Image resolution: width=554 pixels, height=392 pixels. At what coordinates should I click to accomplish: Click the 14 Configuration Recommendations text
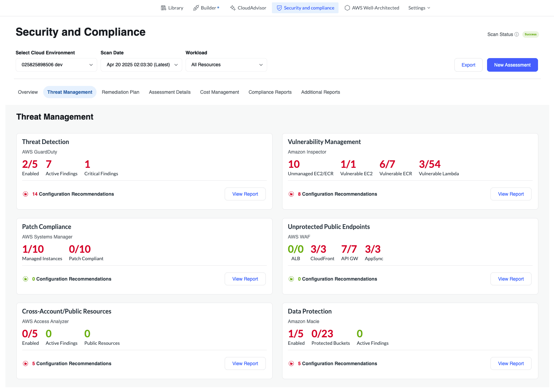(x=73, y=194)
